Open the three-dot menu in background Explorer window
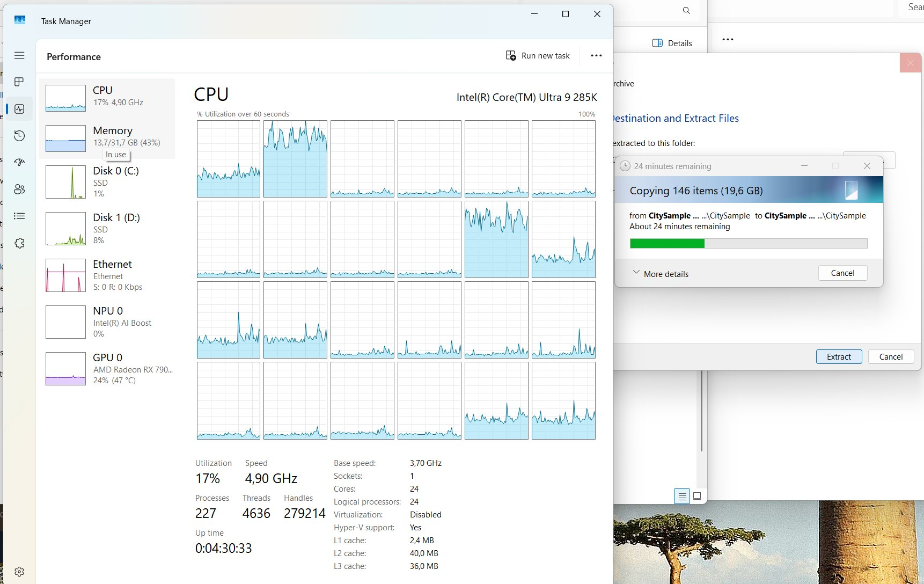The image size is (924, 584). point(728,40)
